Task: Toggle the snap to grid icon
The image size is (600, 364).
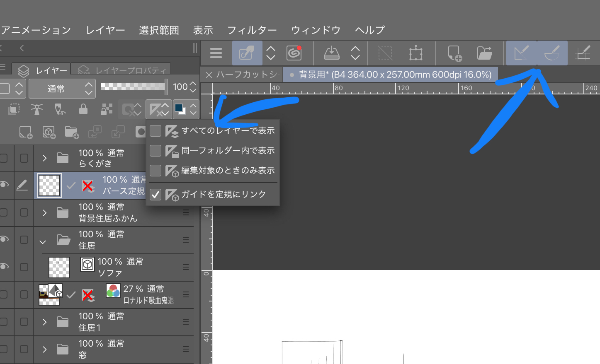Action: (x=583, y=53)
